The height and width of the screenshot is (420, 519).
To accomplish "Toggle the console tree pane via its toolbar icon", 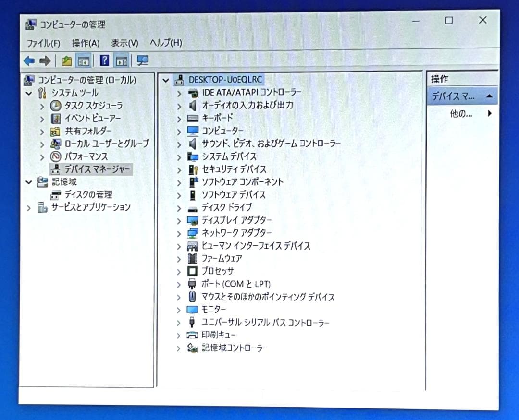I will (83, 60).
